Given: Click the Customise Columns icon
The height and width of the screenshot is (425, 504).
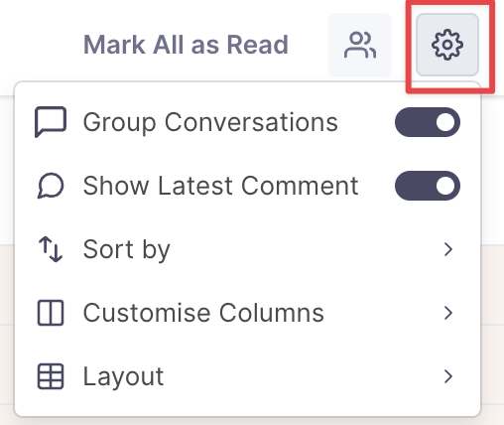Looking at the screenshot, I should [x=51, y=313].
